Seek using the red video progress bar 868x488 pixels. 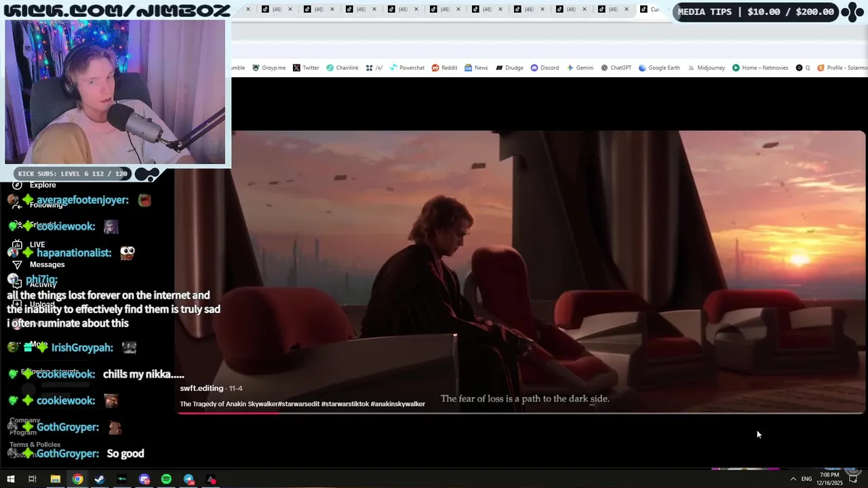[520, 413]
